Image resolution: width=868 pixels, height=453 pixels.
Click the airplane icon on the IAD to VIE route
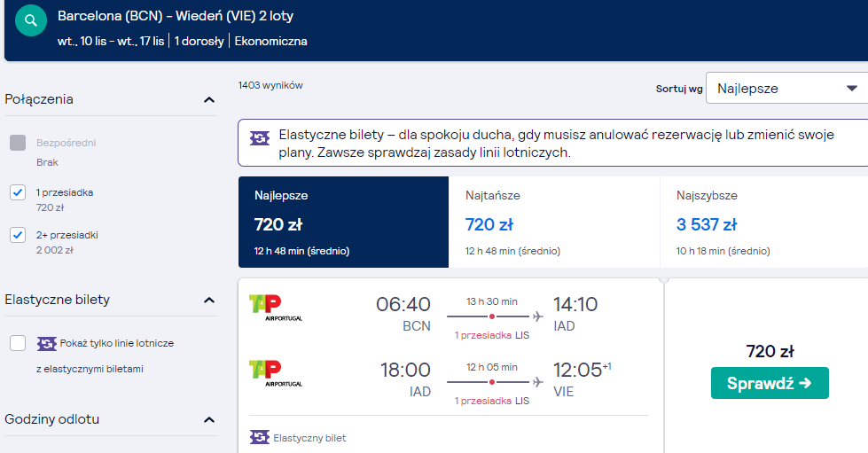click(x=537, y=381)
